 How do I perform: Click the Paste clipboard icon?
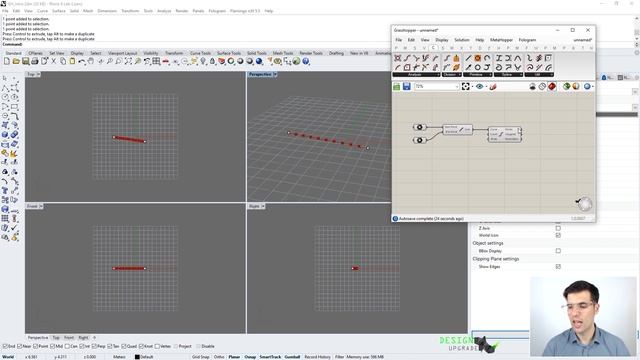coord(72,61)
